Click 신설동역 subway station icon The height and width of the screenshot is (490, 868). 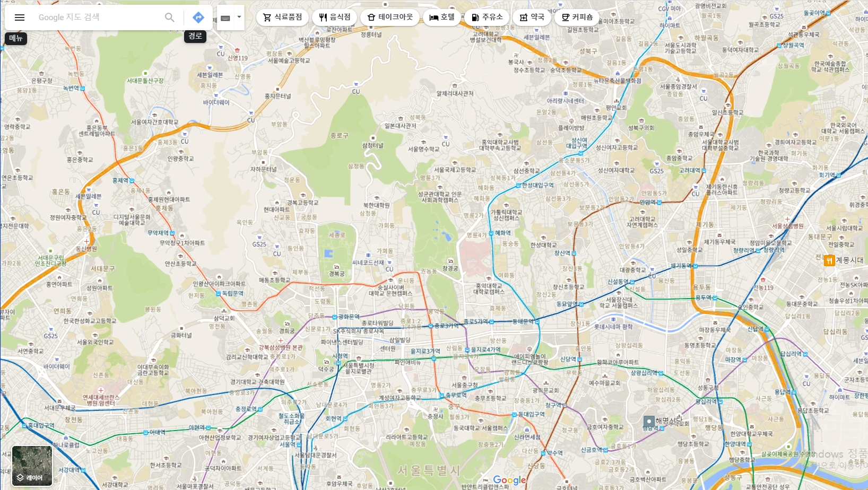[631, 282]
